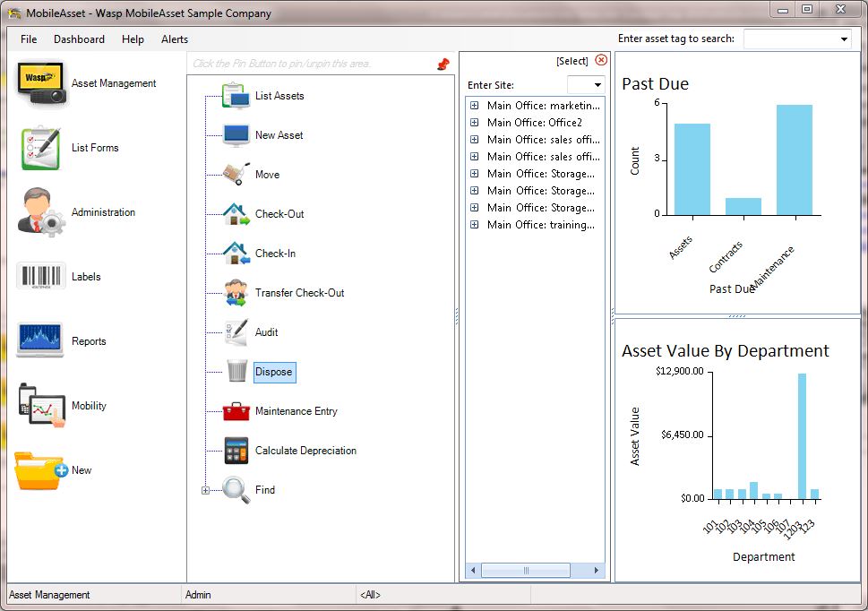Select the New Asset monitor icon

coord(236,135)
